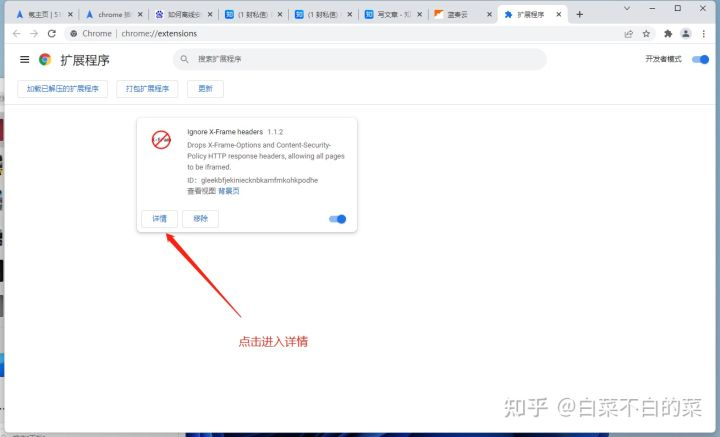Open a new tab with plus button
This screenshot has height=437, width=720.
tap(579, 14)
